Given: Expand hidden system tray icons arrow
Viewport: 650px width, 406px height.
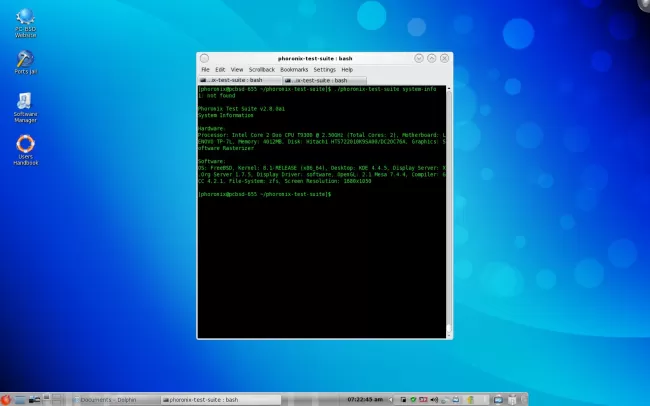Looking at the screenshot, I should click(x=390, y=400).
